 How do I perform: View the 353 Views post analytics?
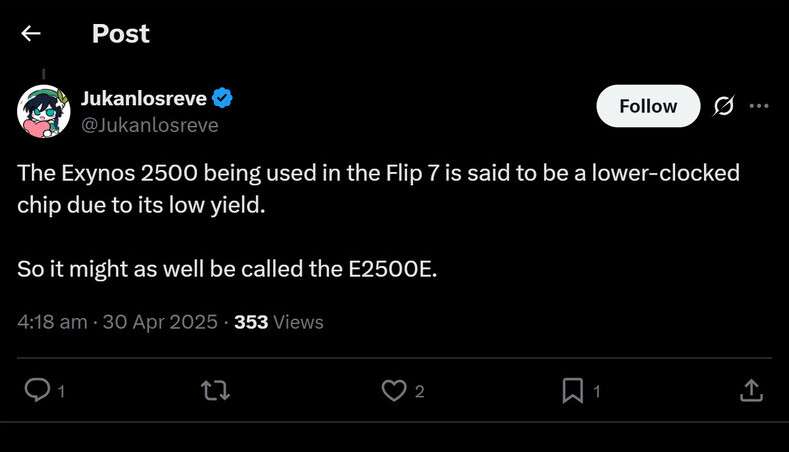click(279, 322)
